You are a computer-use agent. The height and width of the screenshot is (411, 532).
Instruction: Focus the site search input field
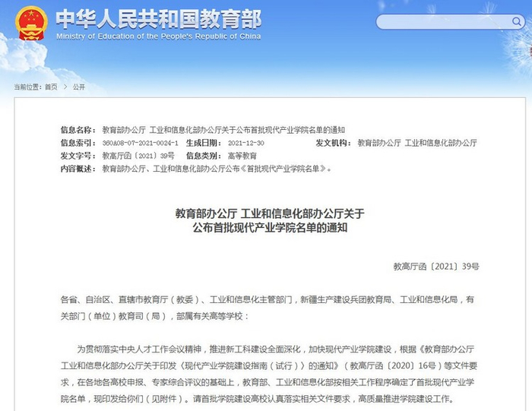pos(450,22)
